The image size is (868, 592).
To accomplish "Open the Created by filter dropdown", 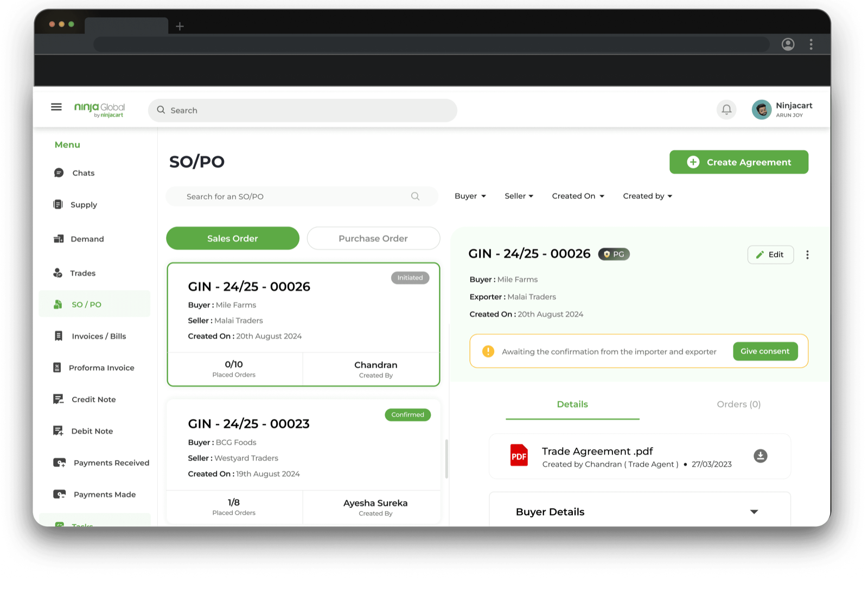I will coord(648,196).
